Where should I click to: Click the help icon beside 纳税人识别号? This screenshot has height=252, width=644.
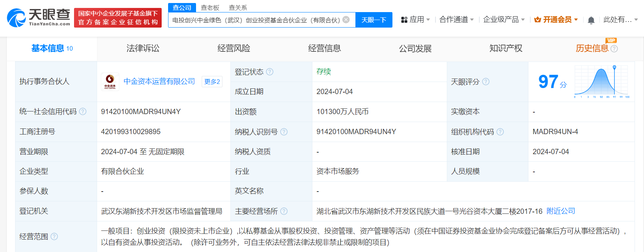[284, 132]
